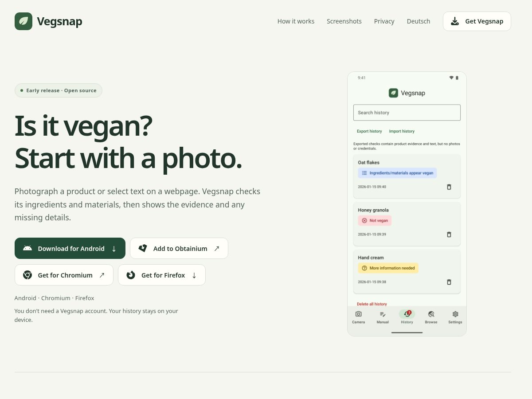Click Get for Chromium button
The image size is (532, 399).
(64, 275)
